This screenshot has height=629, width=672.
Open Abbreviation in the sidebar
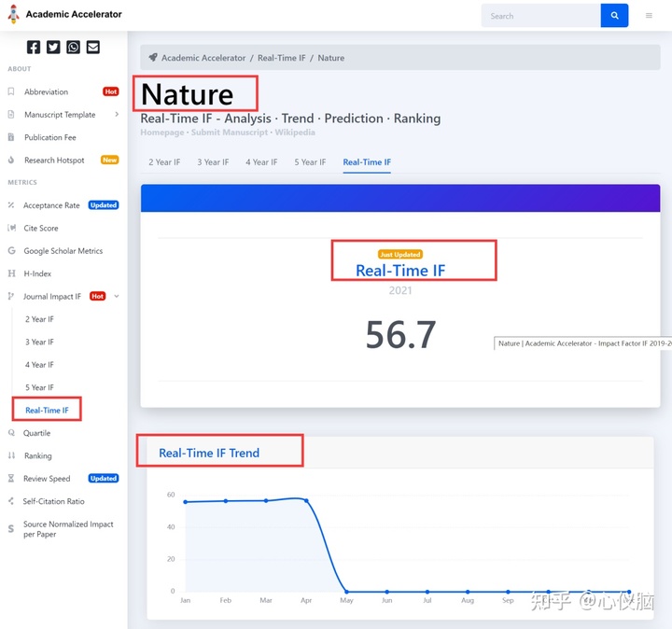47,91
